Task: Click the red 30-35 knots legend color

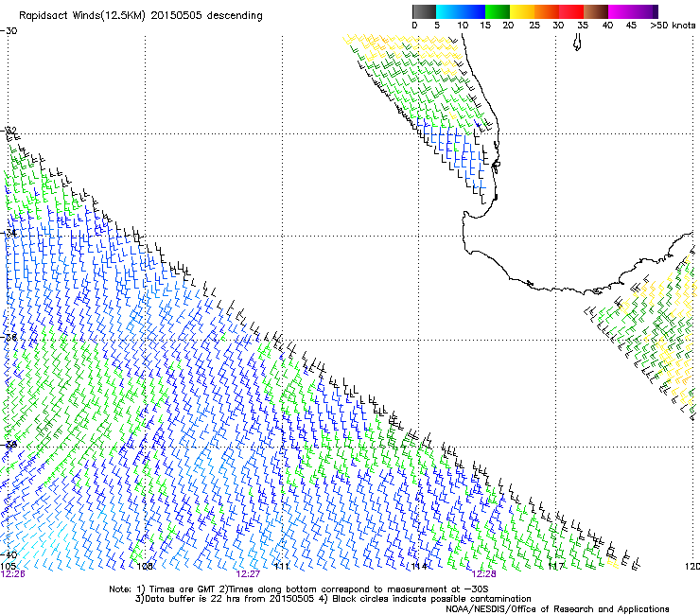Action: 571,11
